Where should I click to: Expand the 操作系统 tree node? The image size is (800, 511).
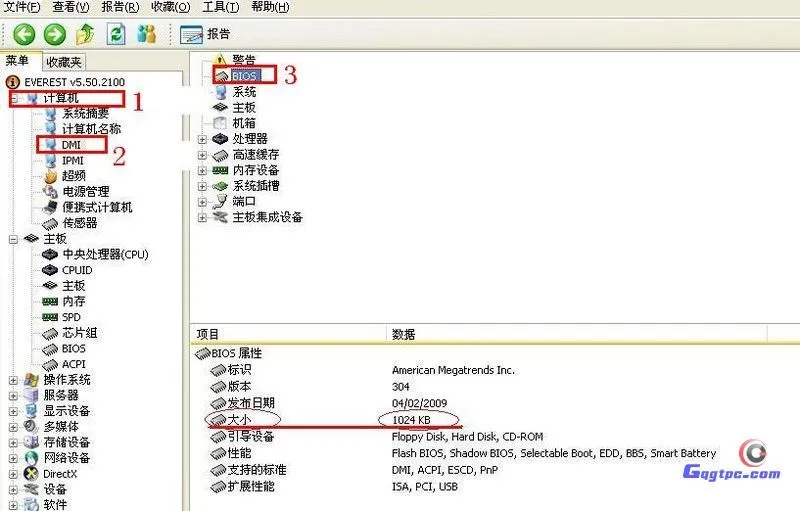pyautogui.click(x=14, y=380)
